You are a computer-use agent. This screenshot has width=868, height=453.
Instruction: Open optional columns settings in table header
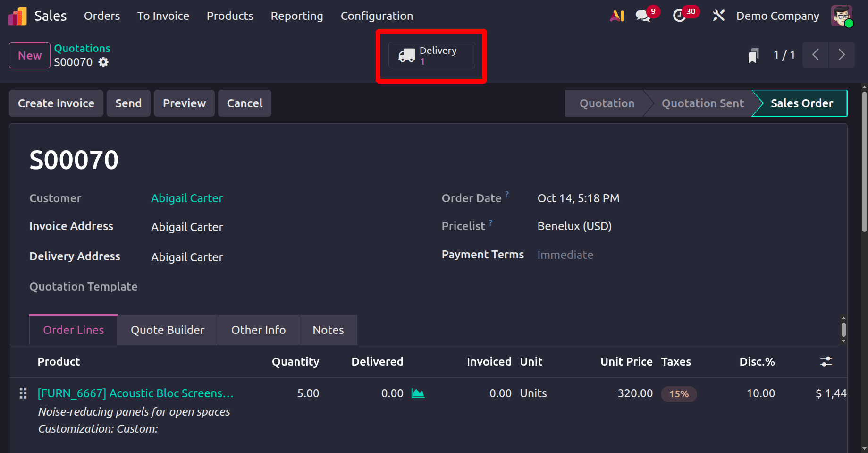click(826, 362)
